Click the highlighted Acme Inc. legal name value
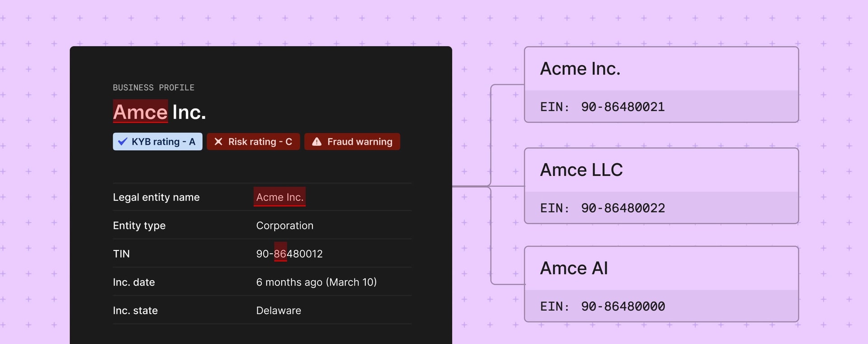The width and height of the screenshot is (868, 344). (x=279, y=197)
